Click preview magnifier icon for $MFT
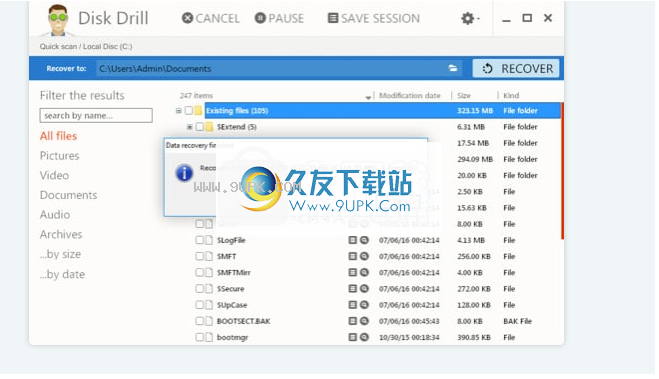The image size is (659, 379). point(364,256)
